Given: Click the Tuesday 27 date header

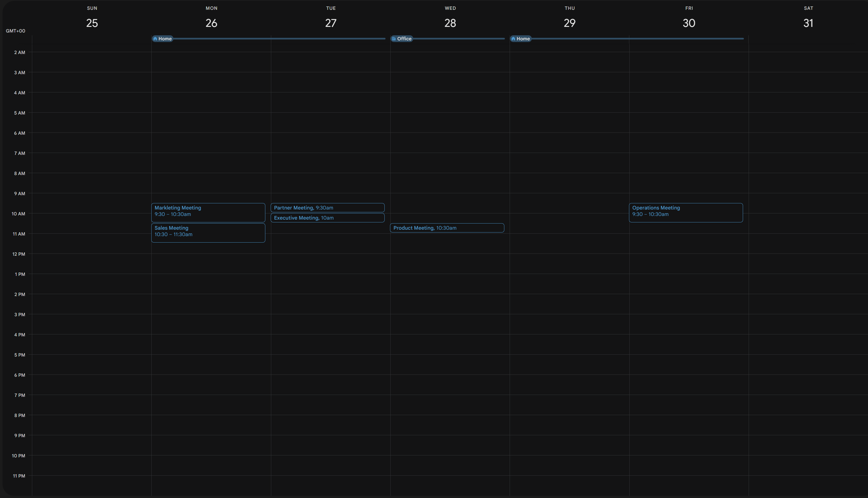Looking at the screenshot, I should pos(331,23).
